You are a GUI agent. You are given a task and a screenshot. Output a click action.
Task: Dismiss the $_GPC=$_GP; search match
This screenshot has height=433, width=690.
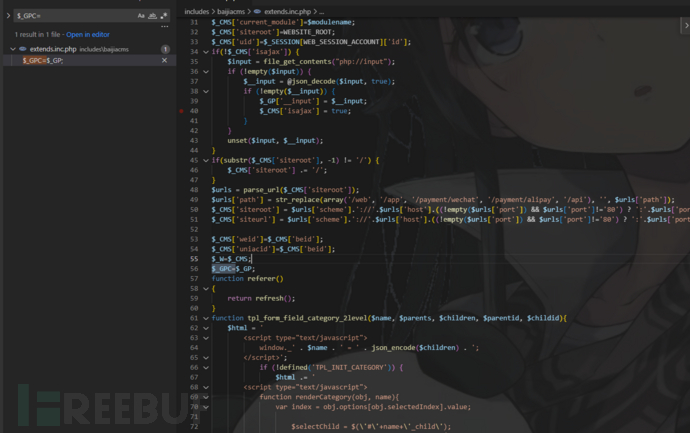click(x=164, y=60)
